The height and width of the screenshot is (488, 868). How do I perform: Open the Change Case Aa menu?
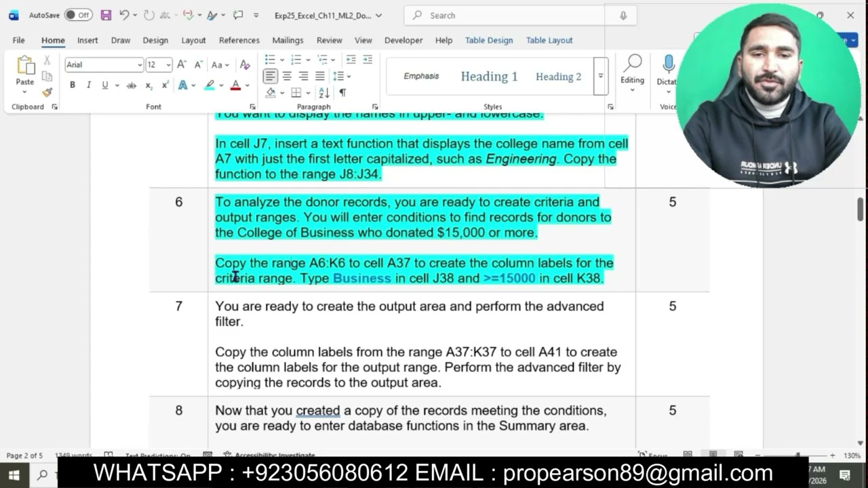[x=220, y=65]
